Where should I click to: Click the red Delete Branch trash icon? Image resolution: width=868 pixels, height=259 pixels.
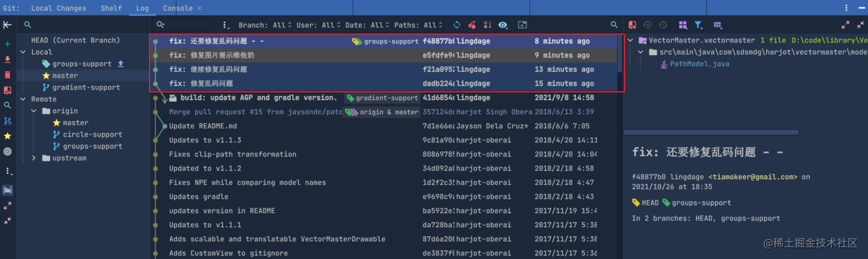[x=7, y=75]
